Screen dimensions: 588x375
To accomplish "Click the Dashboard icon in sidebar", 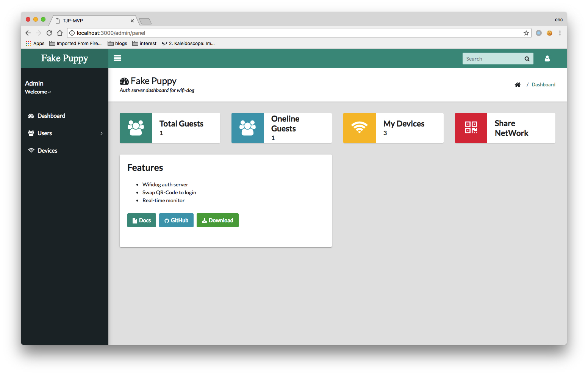I will pos(31,116).
